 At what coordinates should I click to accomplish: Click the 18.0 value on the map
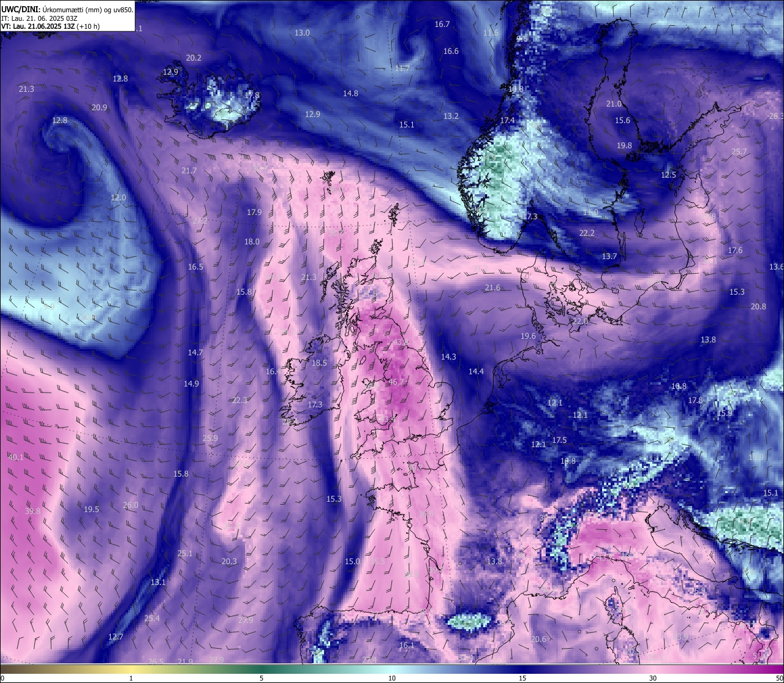252,241
